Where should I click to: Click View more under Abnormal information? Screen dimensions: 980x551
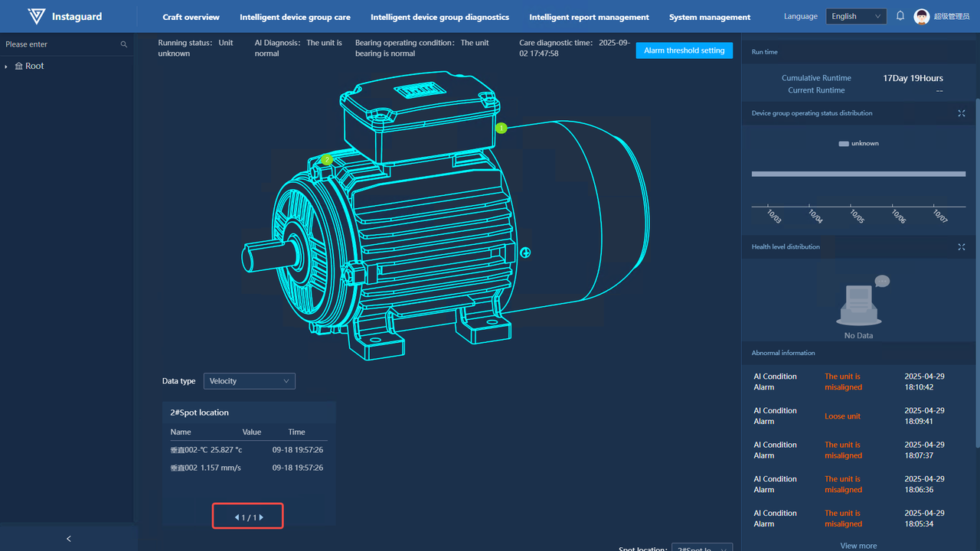click(x=858, y=546)
